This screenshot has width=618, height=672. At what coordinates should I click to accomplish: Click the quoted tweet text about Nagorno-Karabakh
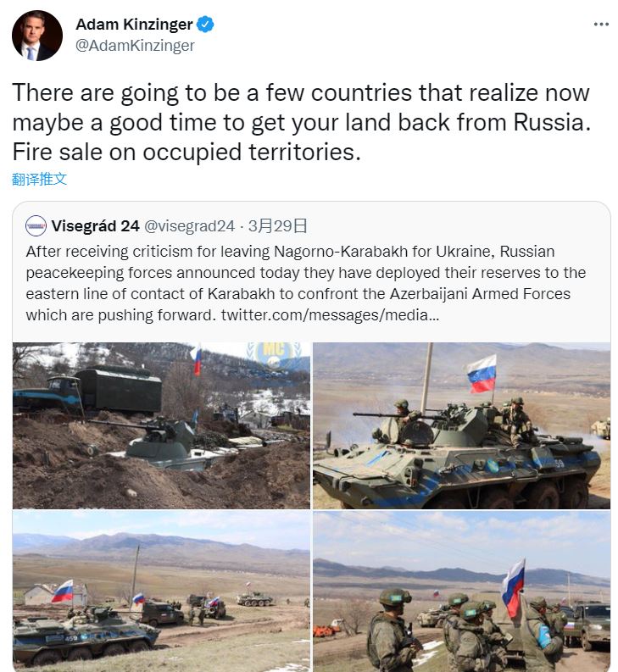pos(305,283)
